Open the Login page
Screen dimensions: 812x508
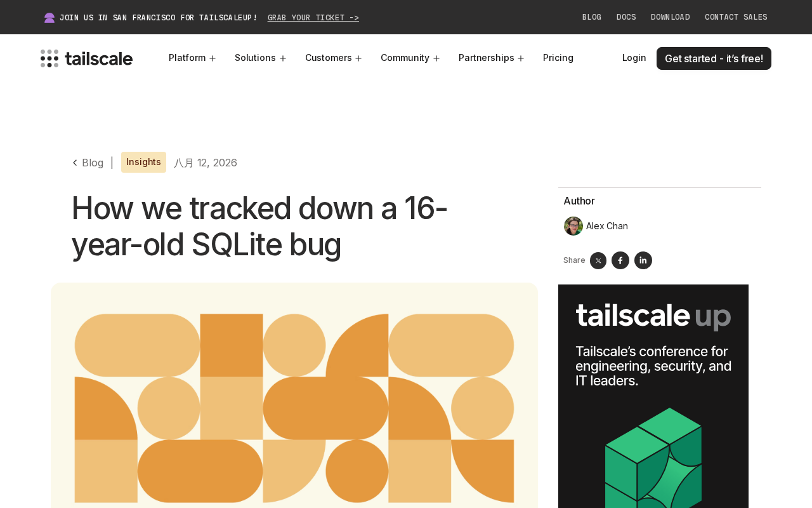pos(634,58)
